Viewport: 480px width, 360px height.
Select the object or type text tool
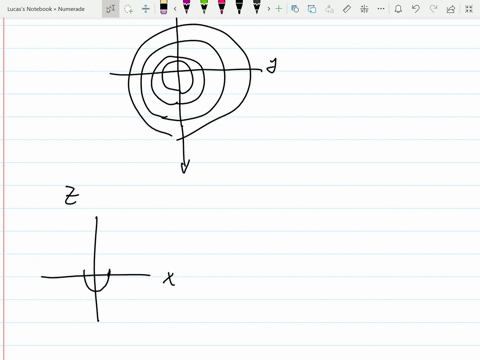pos(111,9)
